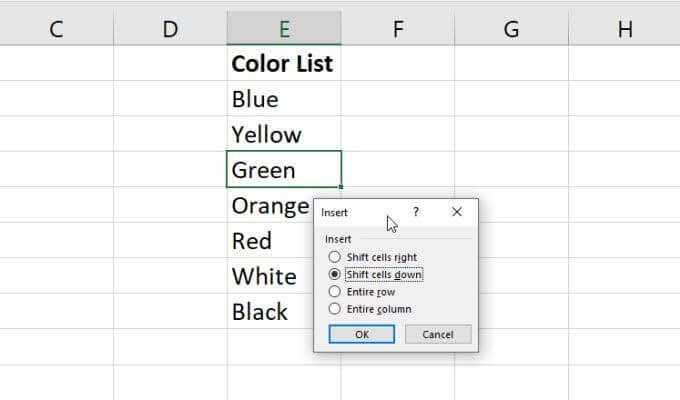Close the Insert dialog window
Screen dimensions: 680x400
457,213
